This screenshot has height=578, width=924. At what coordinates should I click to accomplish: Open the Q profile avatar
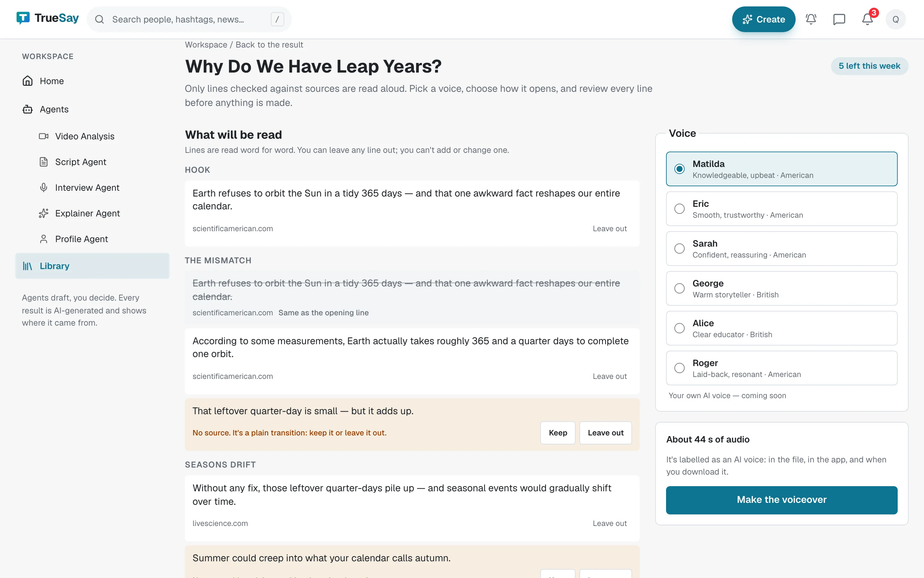(x=896, y=19)
